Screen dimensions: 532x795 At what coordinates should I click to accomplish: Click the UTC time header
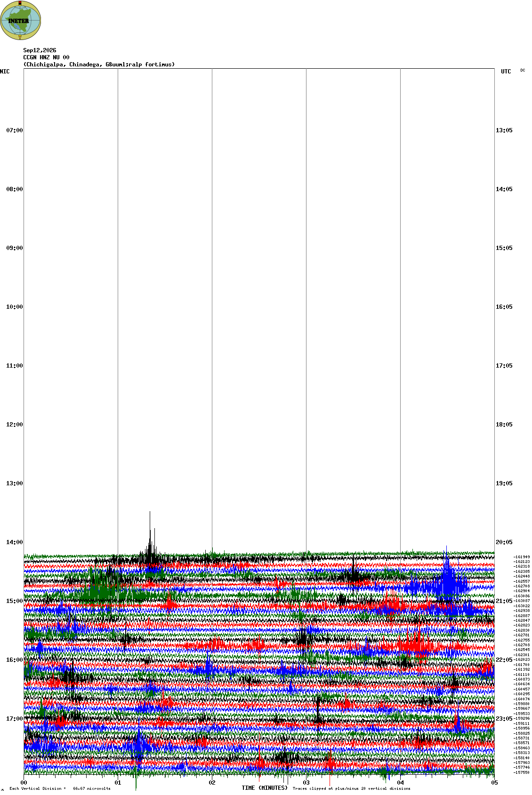506,72
